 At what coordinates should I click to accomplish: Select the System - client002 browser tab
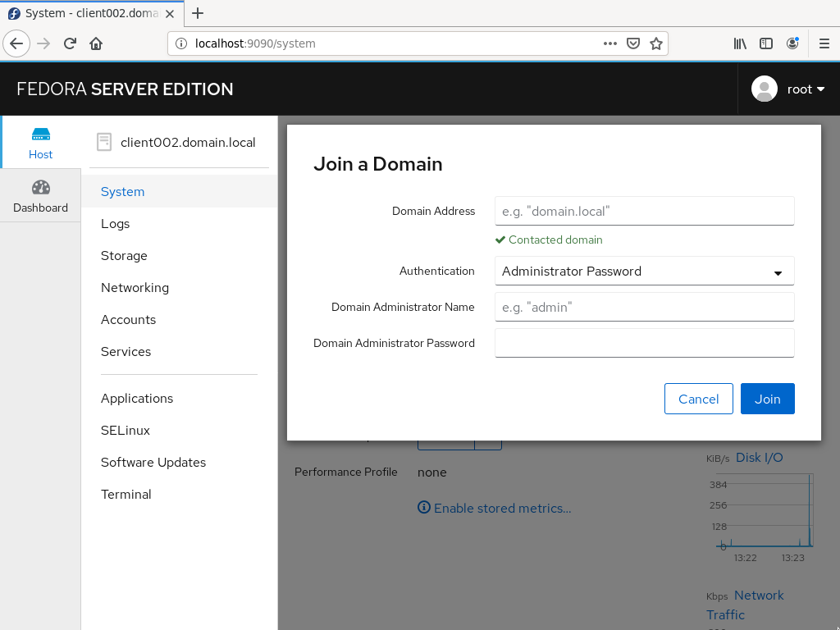click(x=92, y=13)
